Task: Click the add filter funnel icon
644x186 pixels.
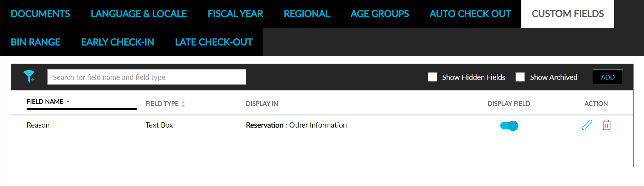Action: coord(29,76)
